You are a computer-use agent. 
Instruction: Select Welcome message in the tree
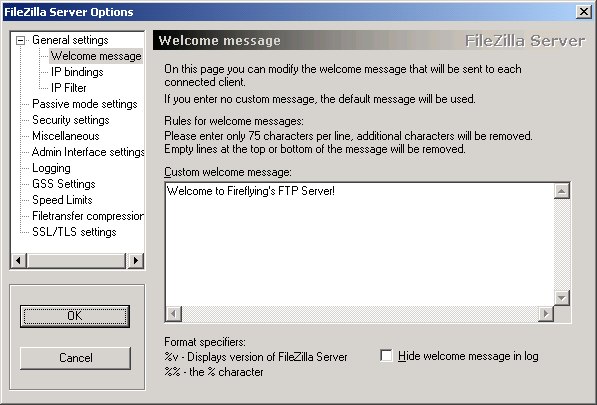click(96, 56)
